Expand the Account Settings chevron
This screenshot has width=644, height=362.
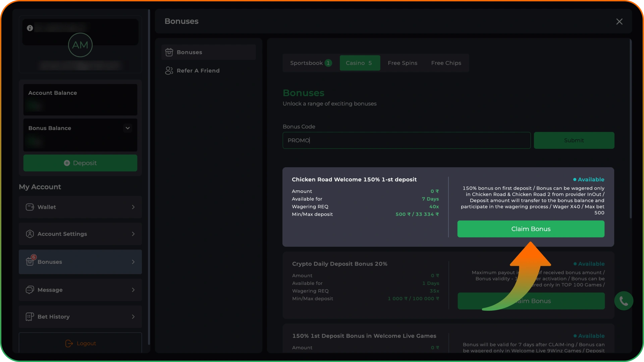tap(133, 234)
